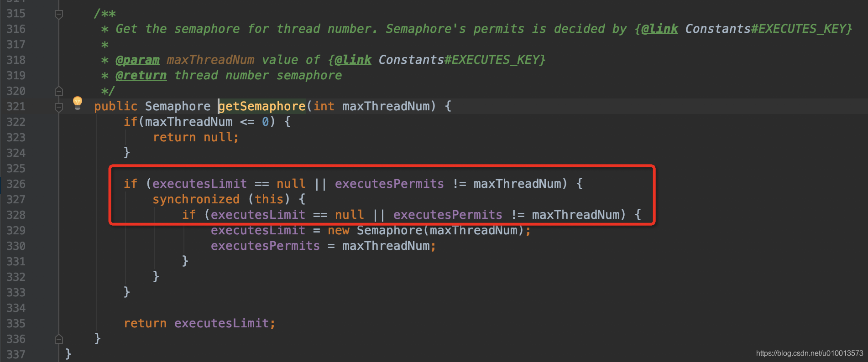Click the @param tag in the Javadoc
Image resolution: width=868 pixels, height=362 pixels.
[137, 60]
